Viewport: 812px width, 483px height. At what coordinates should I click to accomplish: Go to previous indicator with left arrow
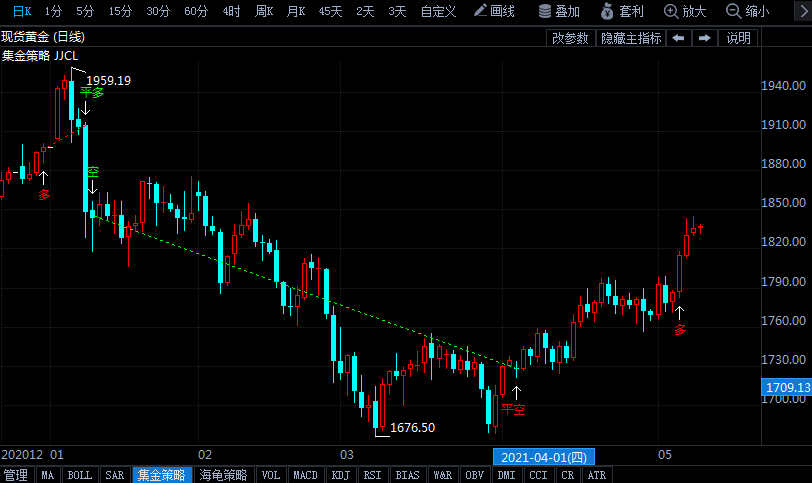tap(678, 38)
